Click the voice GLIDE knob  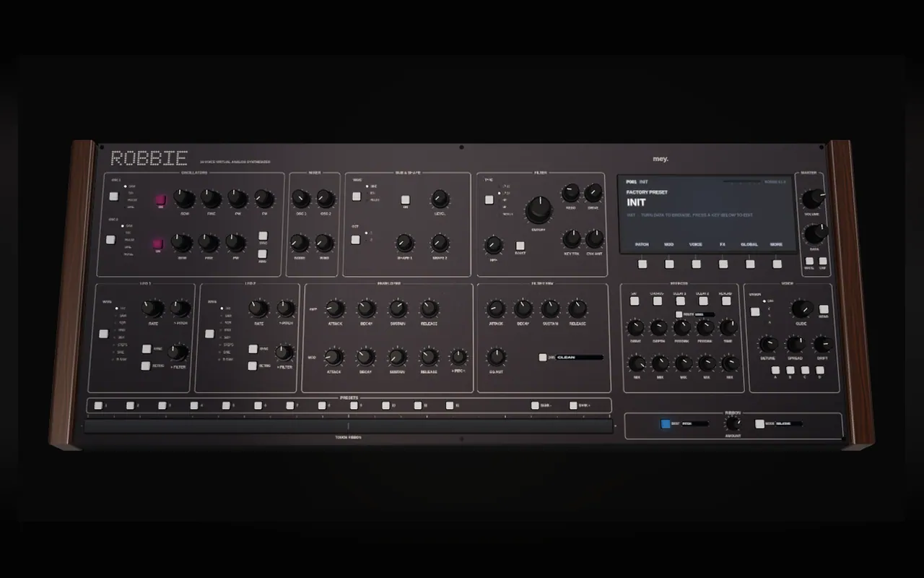[x=802, y=309]
